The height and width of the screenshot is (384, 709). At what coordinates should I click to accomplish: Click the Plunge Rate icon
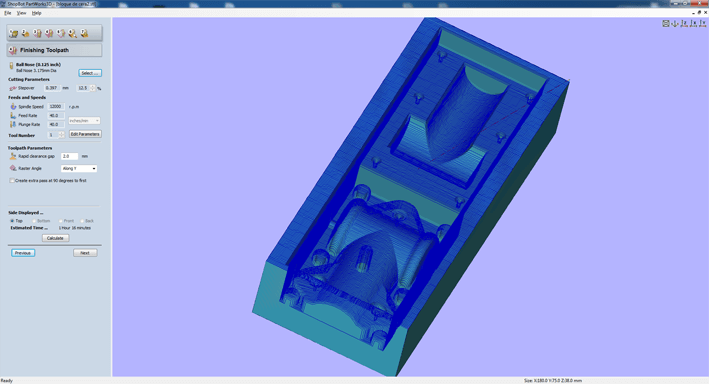pyautogui.click(x=13, y=124)
